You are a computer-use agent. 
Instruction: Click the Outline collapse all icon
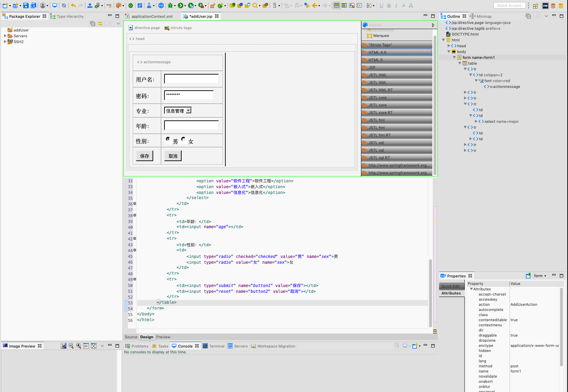pos(528,16)
